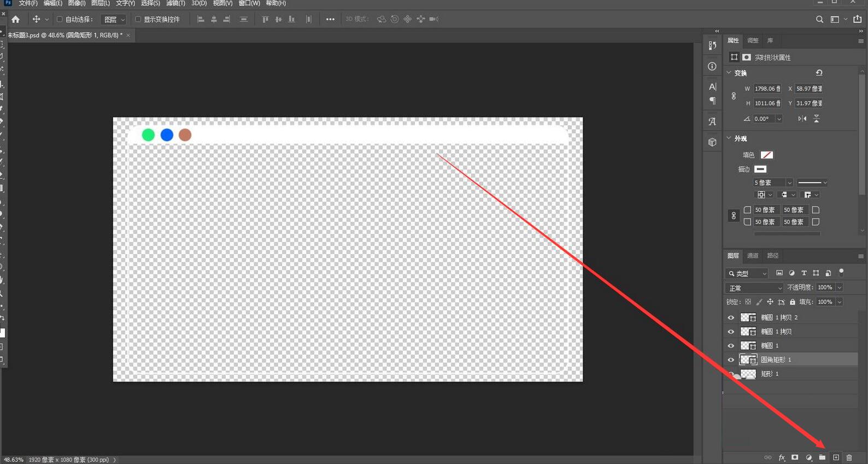Open the Info panel icon in side strip
The width and height of the screenshot is (868, 464).
(x=712, y=66)
